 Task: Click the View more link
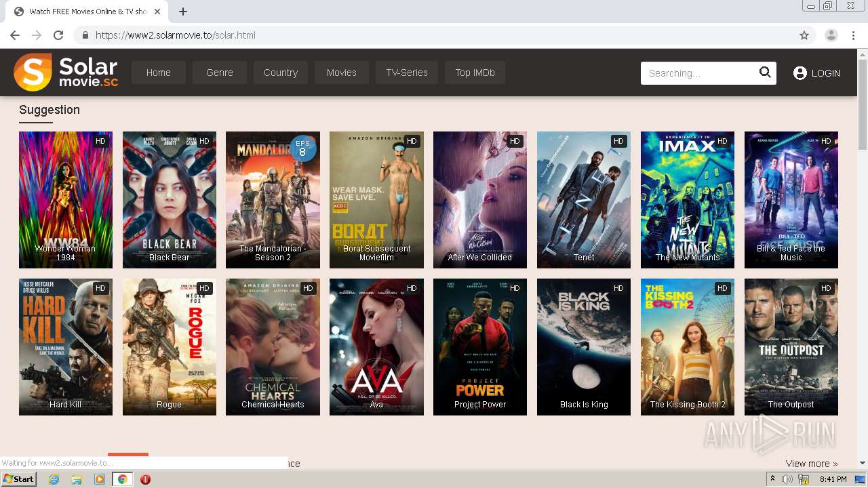(811, 464)
